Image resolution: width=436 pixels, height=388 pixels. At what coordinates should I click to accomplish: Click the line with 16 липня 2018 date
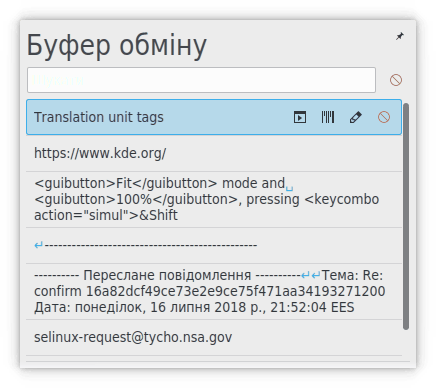194,307
